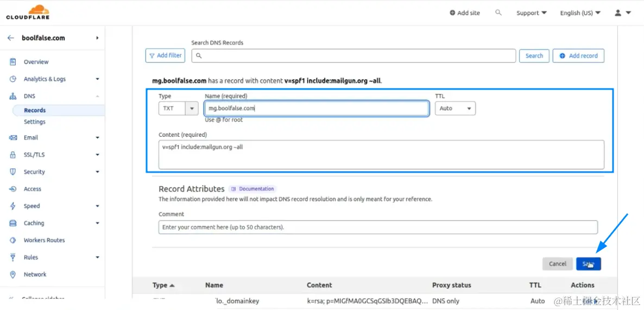Open Workers Routes section
Image resolution: width=644 pixels, height=310 pixels.
[x=44, y=240]
